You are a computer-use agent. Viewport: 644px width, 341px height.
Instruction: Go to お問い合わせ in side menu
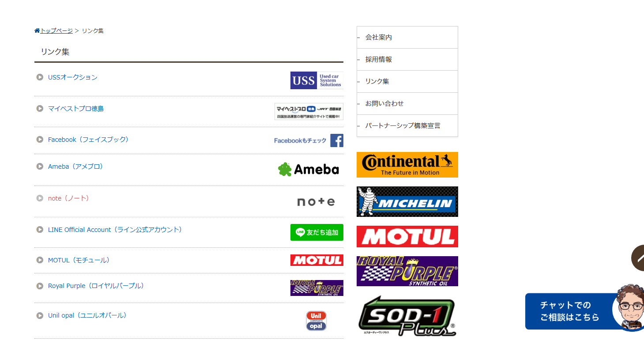pos(384,104)
